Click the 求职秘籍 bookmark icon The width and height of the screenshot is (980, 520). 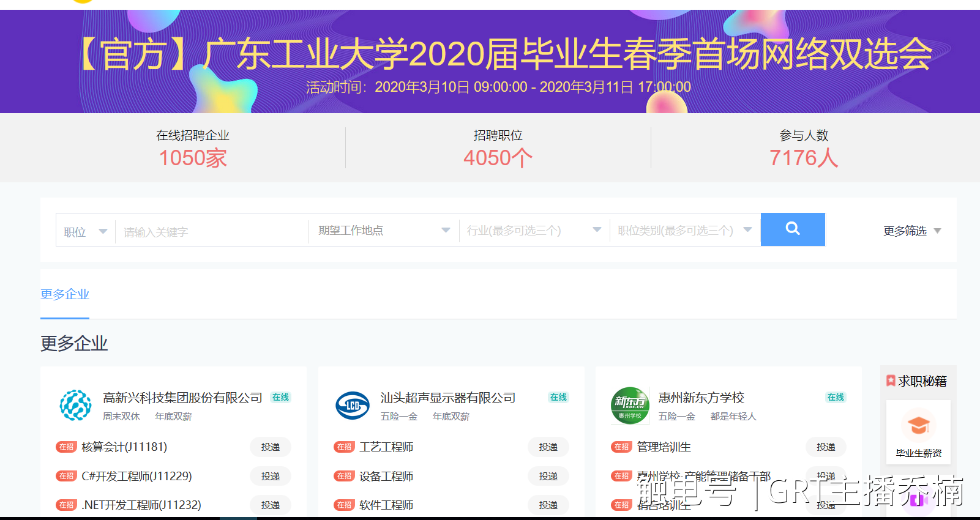pyautogui.click(x=891, y=381)
